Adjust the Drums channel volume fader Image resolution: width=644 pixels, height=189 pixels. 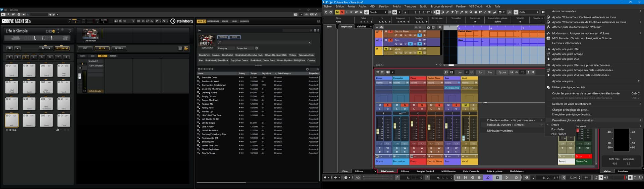tap(378, 131)
